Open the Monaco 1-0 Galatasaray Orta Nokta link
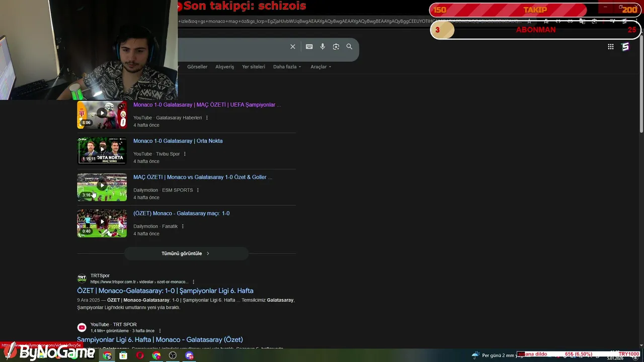The height and width of the screenshot is (362, 644). [178, 141]
